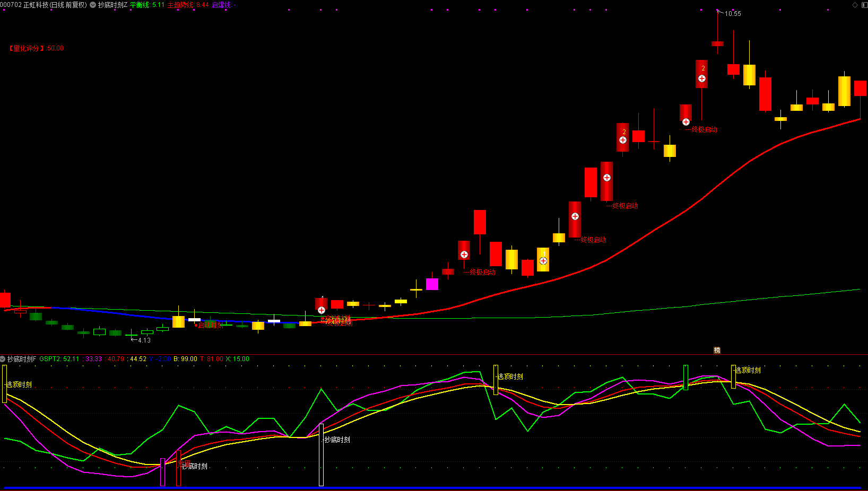868x491 pixels.
Task: Click the green rectangle marker in indicator panel
Action: coord(685,378)
